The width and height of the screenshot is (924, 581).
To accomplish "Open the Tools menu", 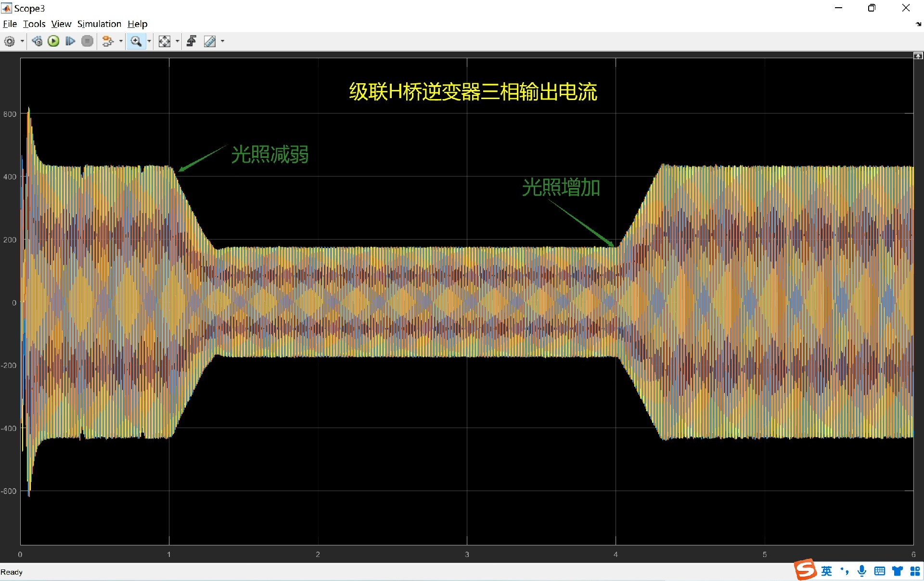I will (x=34, y=24).
